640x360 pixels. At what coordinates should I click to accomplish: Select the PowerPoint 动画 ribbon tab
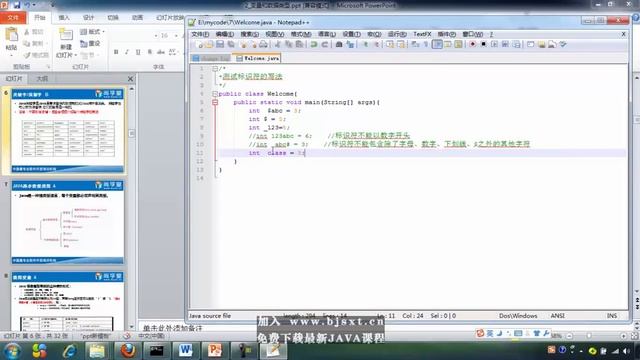pos(138,18)
